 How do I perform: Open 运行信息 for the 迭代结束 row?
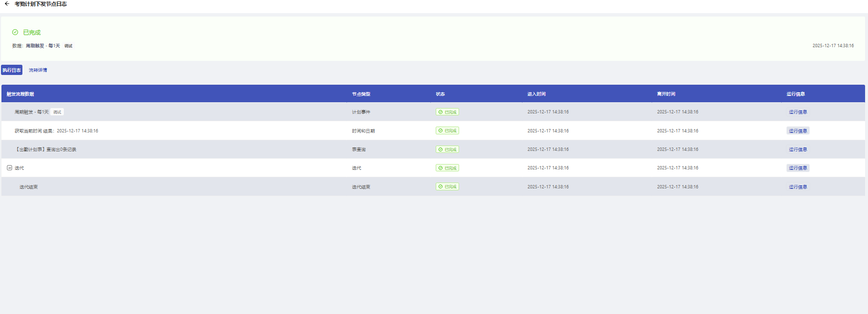(797, 187)
